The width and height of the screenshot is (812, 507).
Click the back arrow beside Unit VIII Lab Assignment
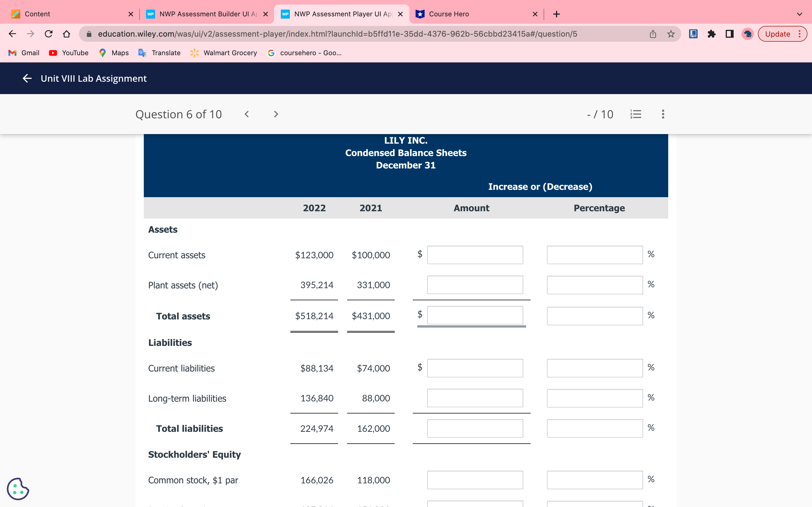[27, 78]
